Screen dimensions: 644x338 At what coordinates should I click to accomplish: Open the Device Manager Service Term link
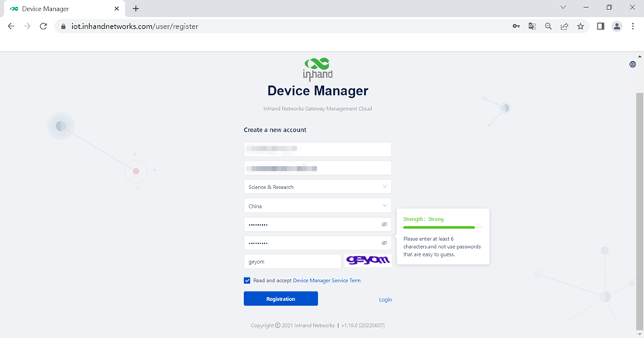pos(326,281)
